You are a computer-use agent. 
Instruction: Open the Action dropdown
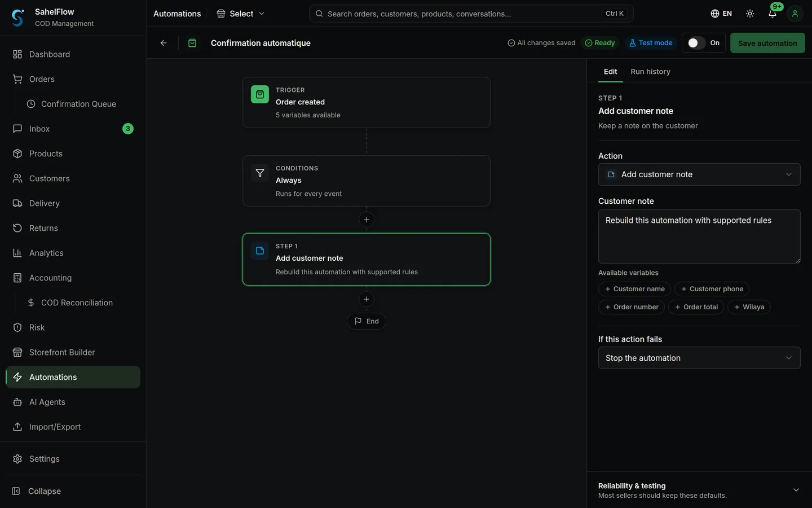point(699,174)
